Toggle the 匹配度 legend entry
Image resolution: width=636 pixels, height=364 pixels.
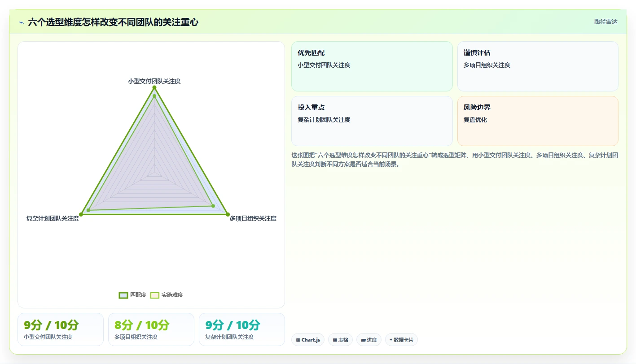tap(132, 295)
